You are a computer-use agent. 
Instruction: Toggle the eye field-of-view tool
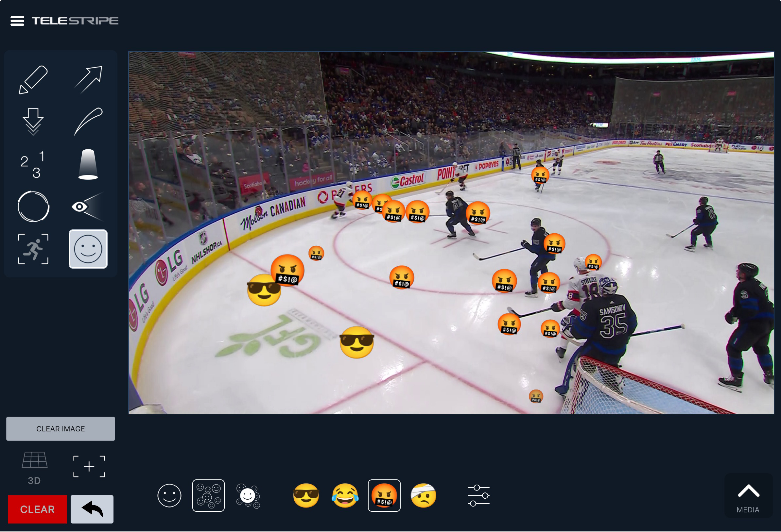pyautogui.click(x=87, y=207)
